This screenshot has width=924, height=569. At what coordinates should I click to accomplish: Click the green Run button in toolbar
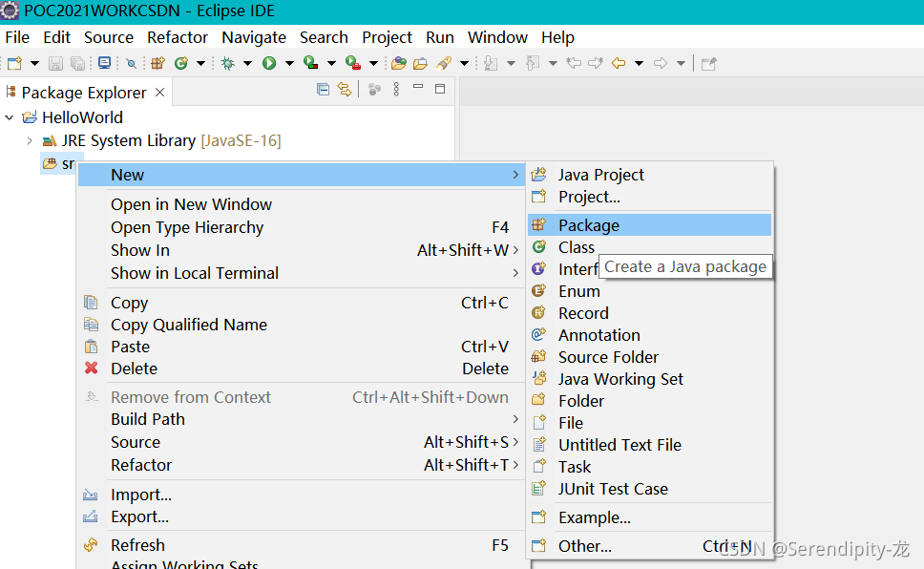point(269,63)
